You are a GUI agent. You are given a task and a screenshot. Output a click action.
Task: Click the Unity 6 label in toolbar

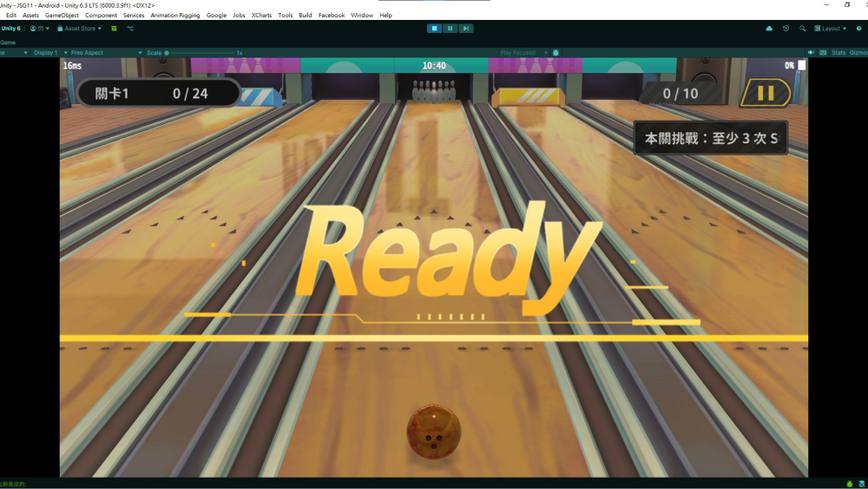click(x=10, y=29)
